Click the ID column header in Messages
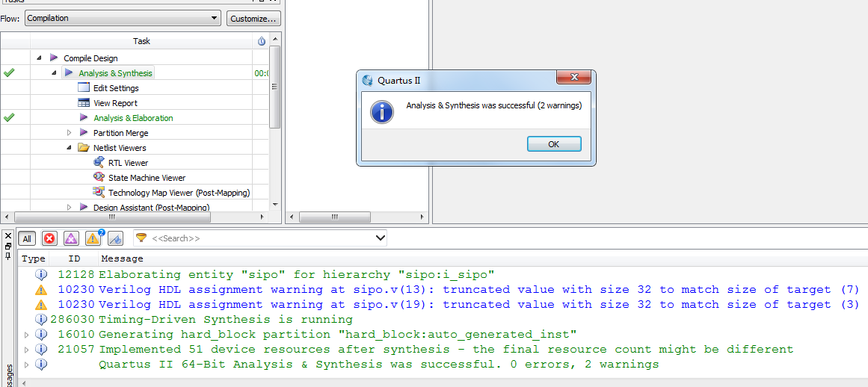Image resolution: width=868 pixels, height=387 pixels. point(74,258)
